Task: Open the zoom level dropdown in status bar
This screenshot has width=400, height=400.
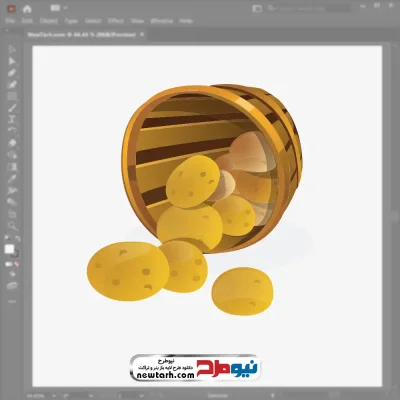Action: (55, 396)
